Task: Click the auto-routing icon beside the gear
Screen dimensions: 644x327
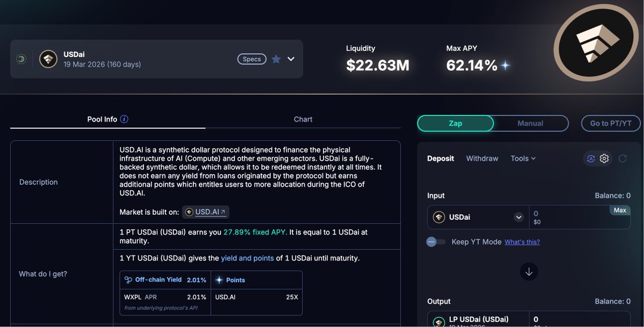Action: coord(591,158)
